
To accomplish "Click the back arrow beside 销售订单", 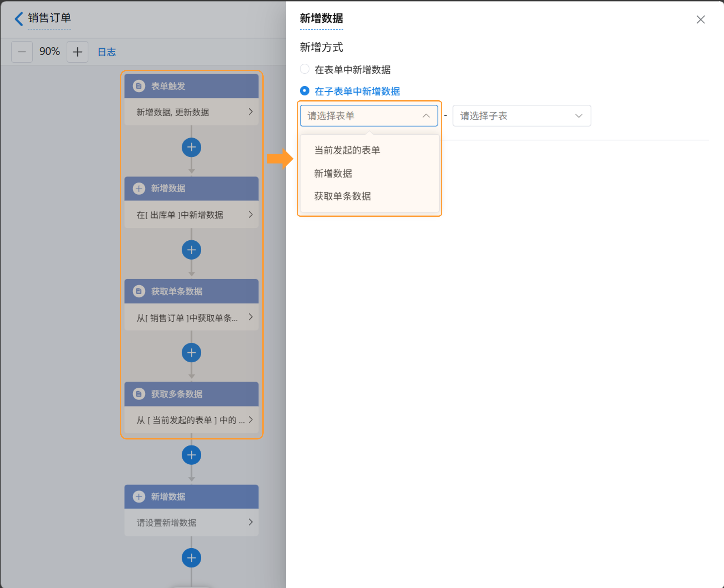I will pyautogui.click(x=19, y=19).
